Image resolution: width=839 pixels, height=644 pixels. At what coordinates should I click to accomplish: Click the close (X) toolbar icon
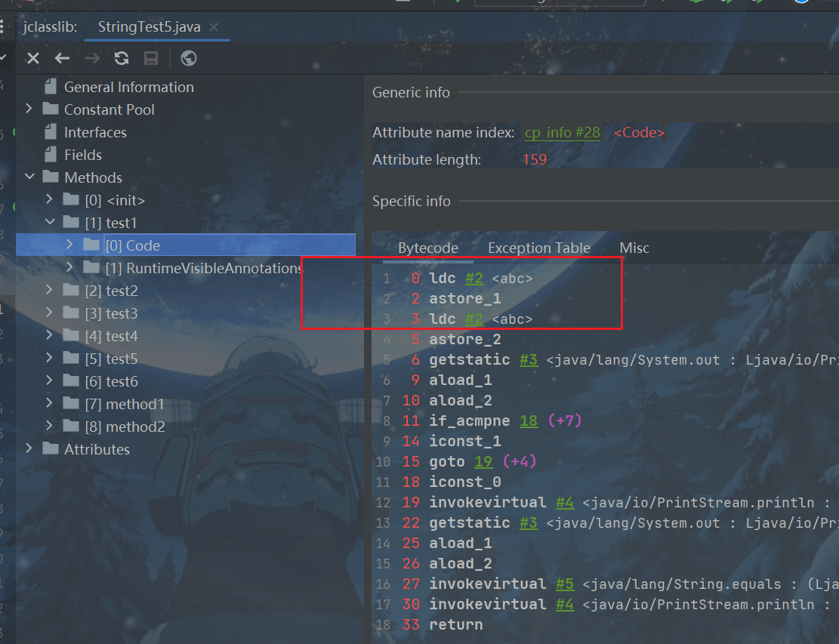(32, 58)
